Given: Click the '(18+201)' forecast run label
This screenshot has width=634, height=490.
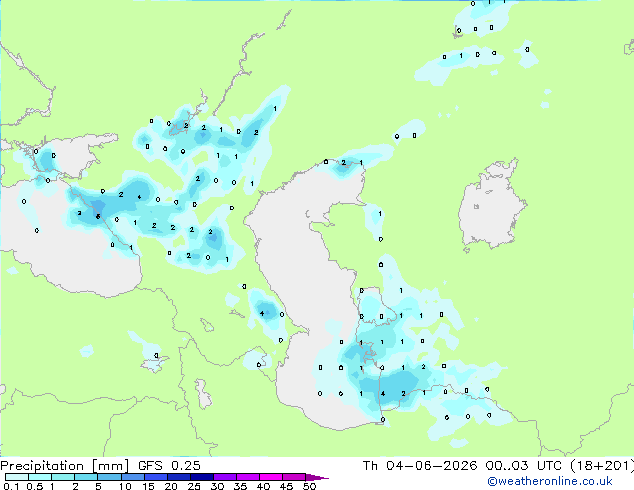Looking at the screenshot, I should click(x=602, y=466).
